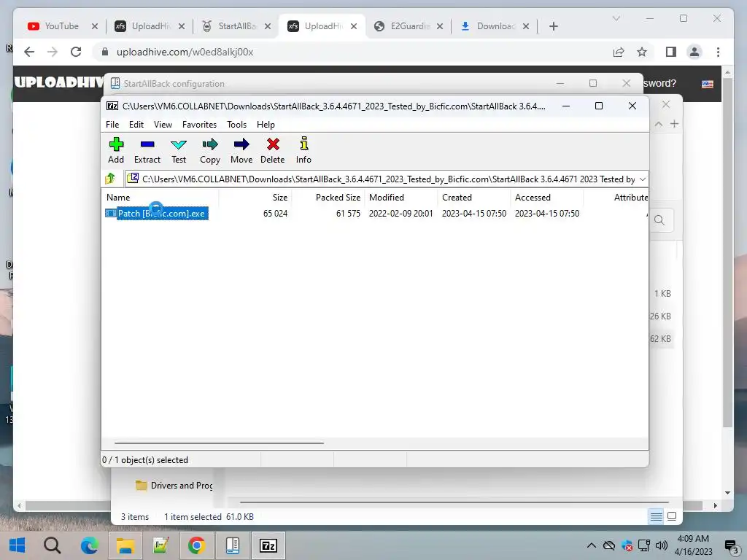Click the 65 024 size value

pyautogui.click(x=275, y=214)
